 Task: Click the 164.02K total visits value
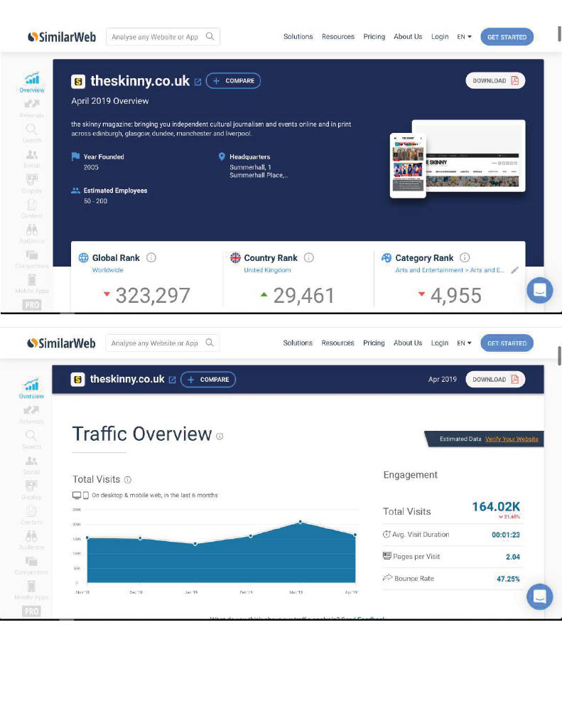(496, 506)
